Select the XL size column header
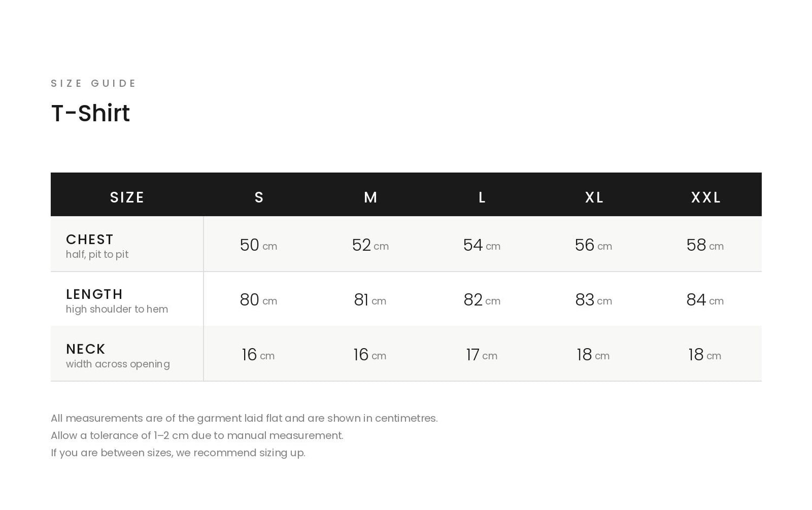 (594, 198)
